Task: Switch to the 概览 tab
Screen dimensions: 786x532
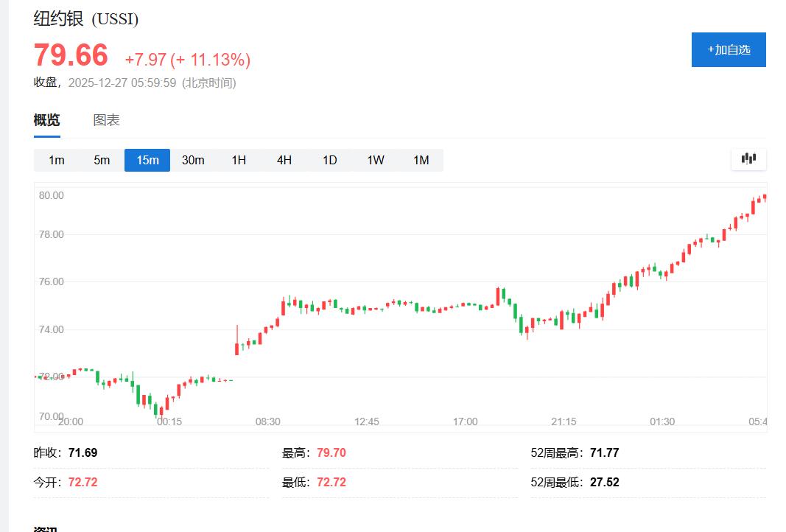Action: click(x=46, y=120)
